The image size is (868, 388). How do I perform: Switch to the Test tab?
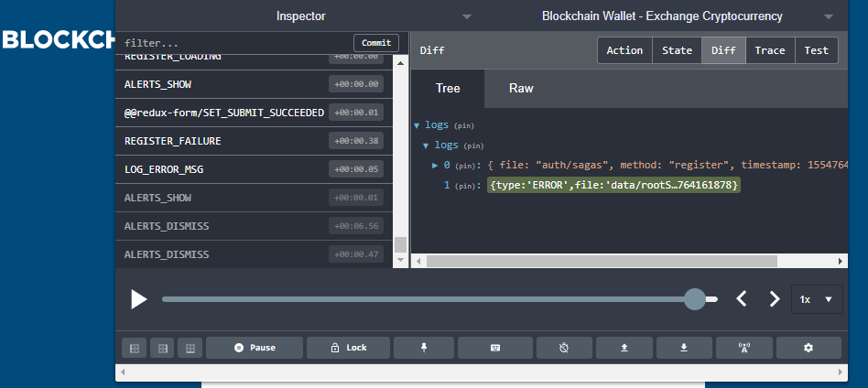817,50
